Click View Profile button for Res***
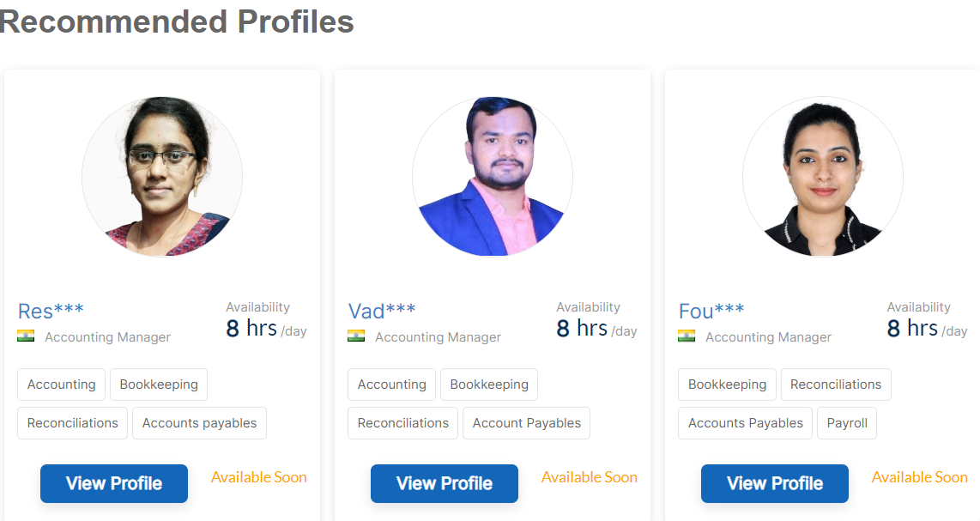Viewport: 980px width, 521px height. point(114,483)
